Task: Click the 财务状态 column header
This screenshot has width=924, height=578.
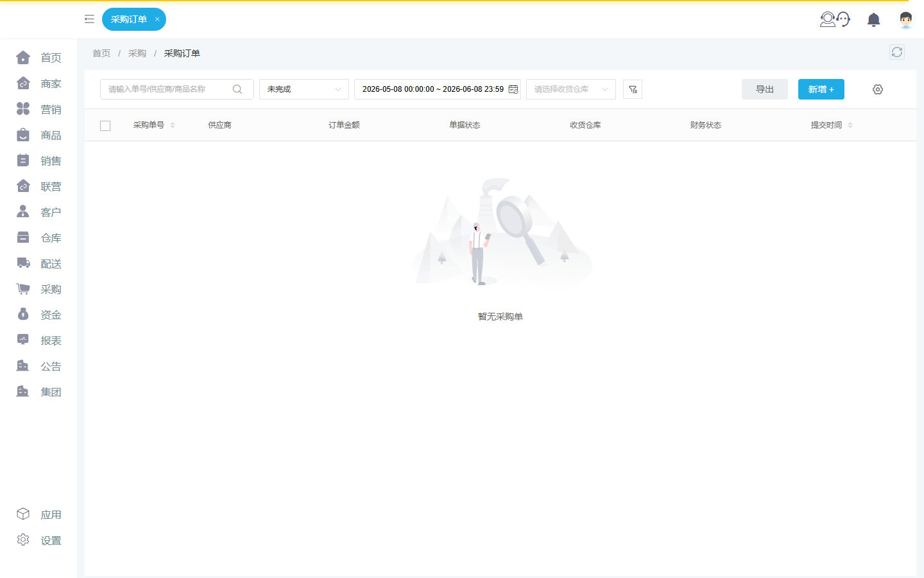Action: point(706,125)
